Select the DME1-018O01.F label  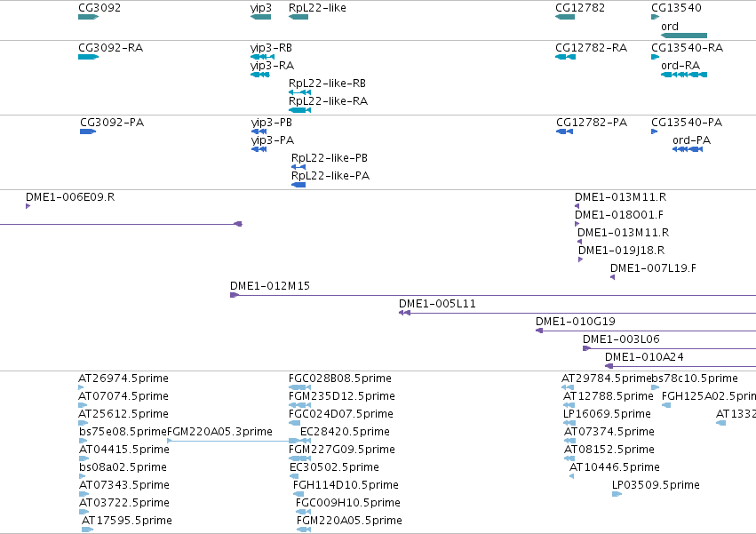[618, 215]
